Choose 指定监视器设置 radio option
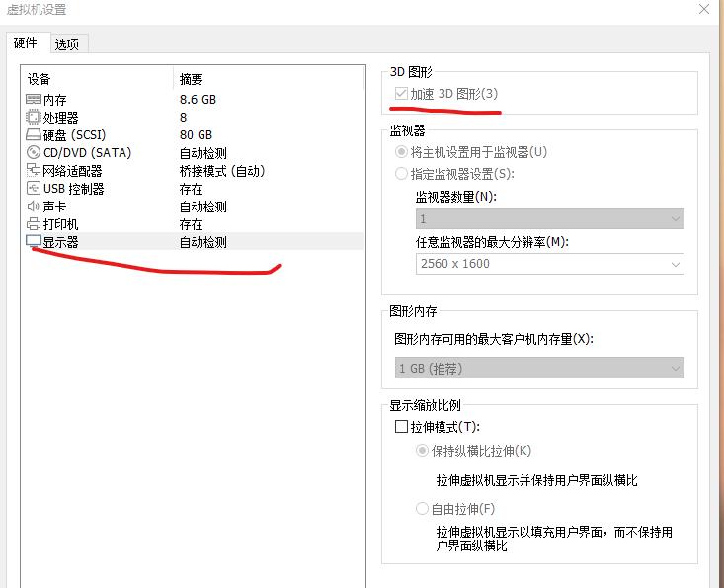The image size is (724, 588). tap(401, 174)
